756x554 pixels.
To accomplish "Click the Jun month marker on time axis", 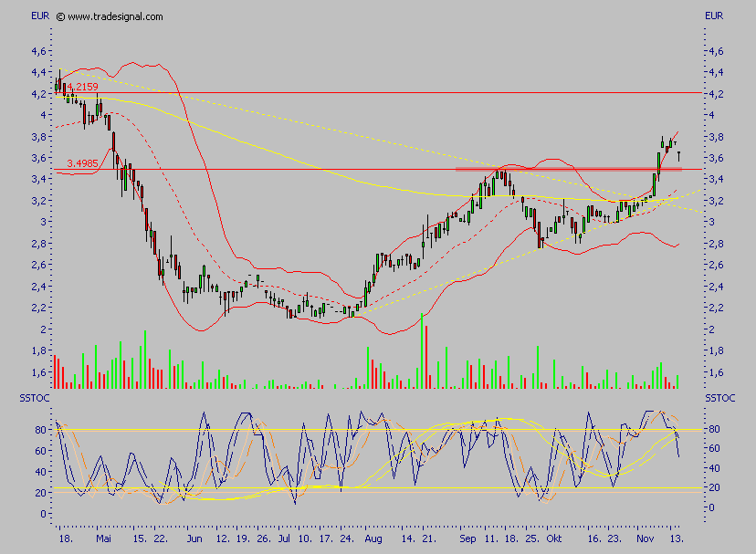I will 193,540.
